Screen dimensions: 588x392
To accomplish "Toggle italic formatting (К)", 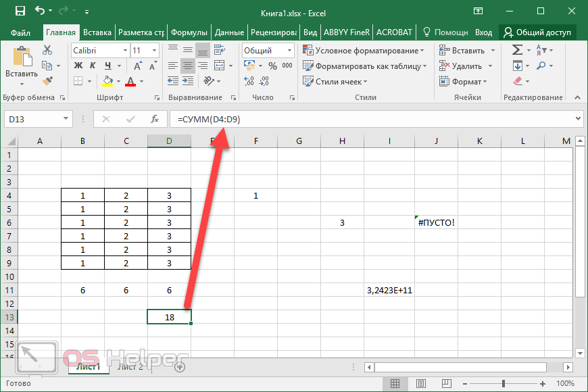I will [92, 66].
